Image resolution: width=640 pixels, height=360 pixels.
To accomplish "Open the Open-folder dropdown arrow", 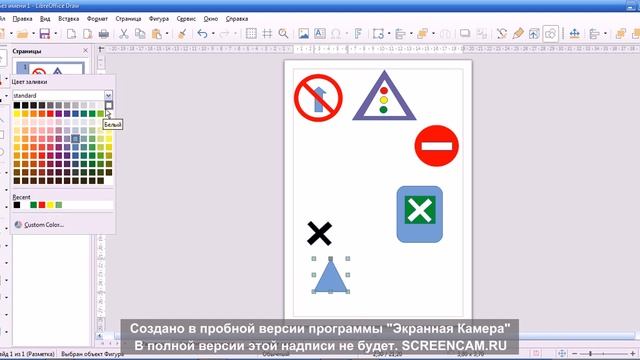I will 33,33.
